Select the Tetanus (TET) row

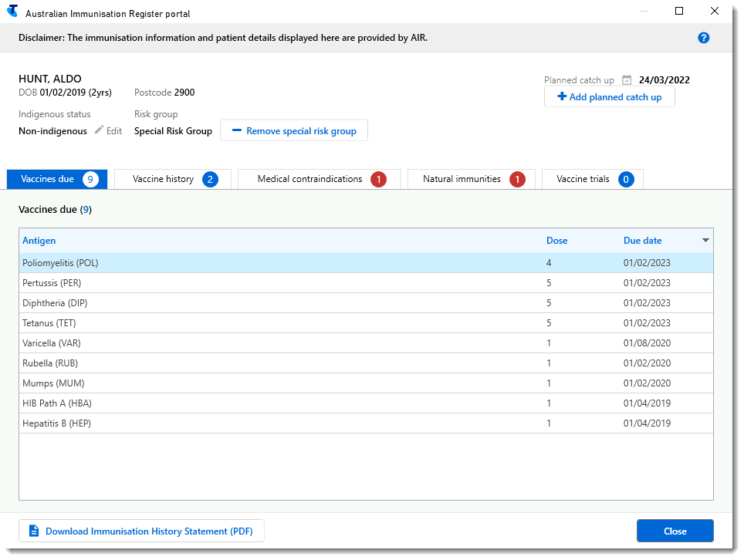pos(366,323)
